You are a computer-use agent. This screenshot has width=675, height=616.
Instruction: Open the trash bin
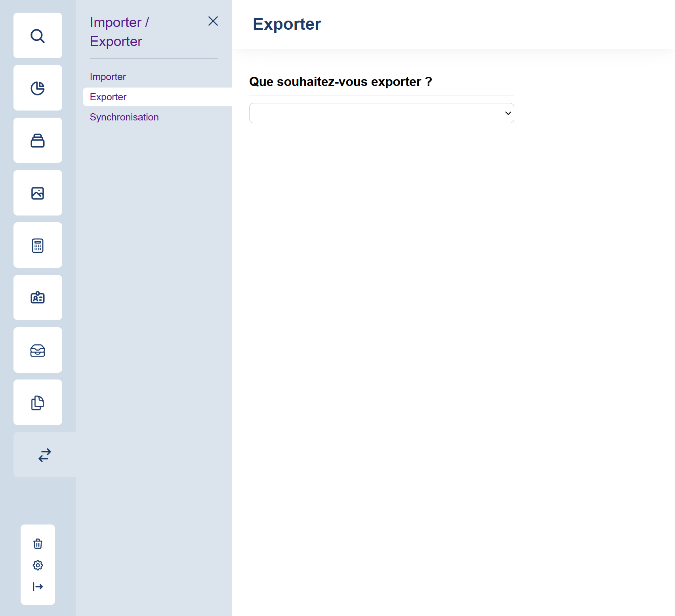pyautogui.click(x=38, y=544)
